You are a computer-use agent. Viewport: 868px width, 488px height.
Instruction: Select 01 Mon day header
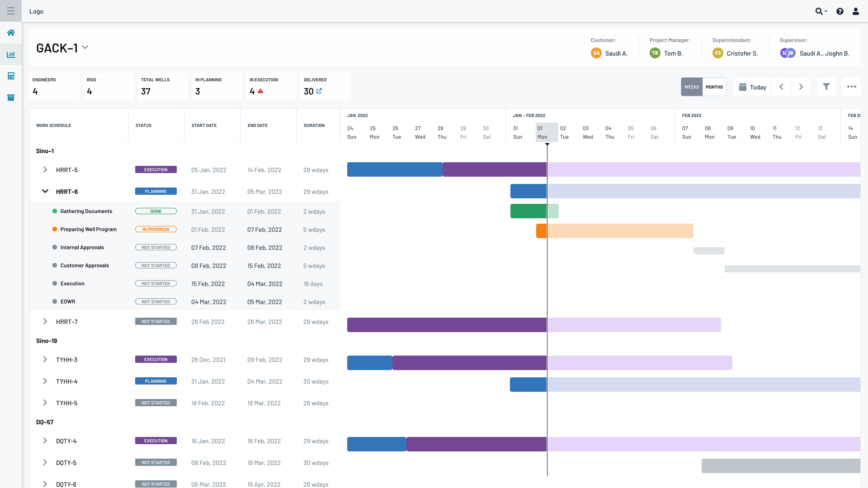[x=547, y=132]
